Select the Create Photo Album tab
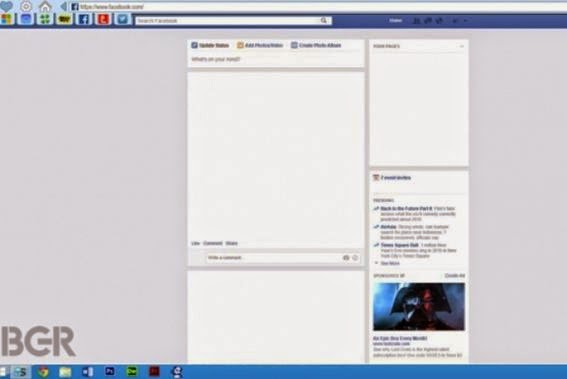 coord(316,45)
